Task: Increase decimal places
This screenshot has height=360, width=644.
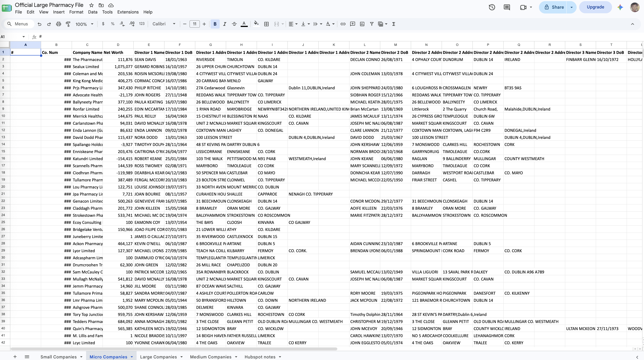Action: 132,24
